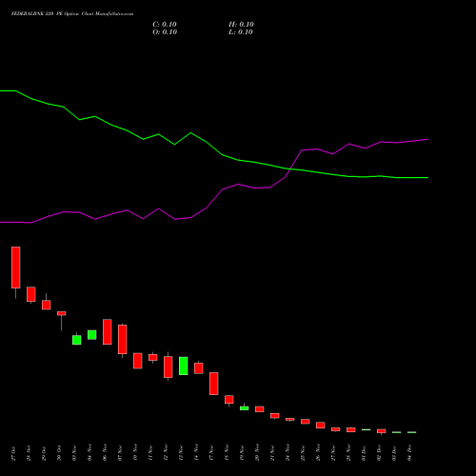Select the red 07 Nov candlestick
This screenshot has height=476, width=476.
pyautogui.click(x=123, y=339)
